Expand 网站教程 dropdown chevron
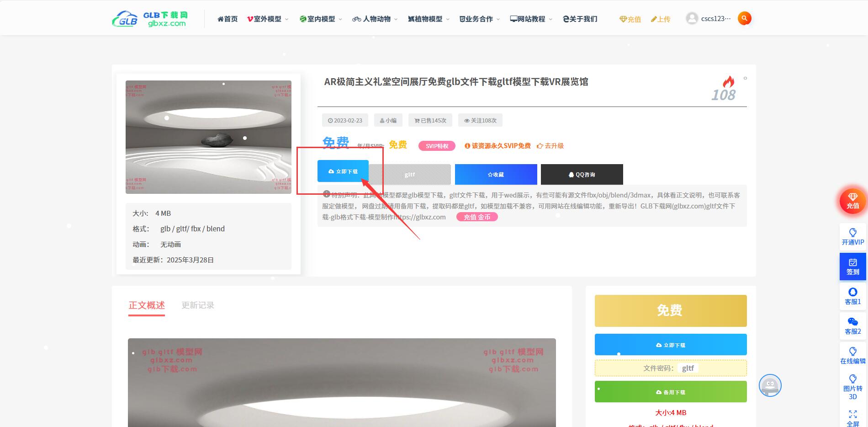868x427 pixels. 550,19
